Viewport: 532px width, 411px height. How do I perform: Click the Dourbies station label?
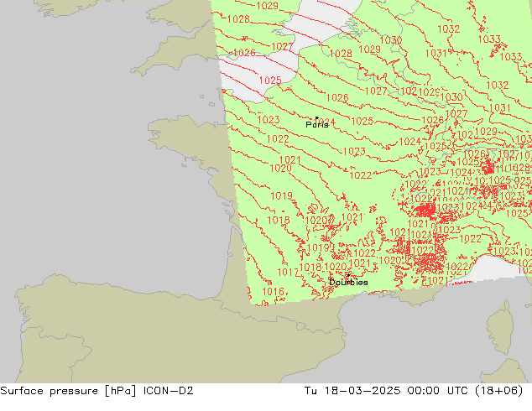click(x=348, y=282)
